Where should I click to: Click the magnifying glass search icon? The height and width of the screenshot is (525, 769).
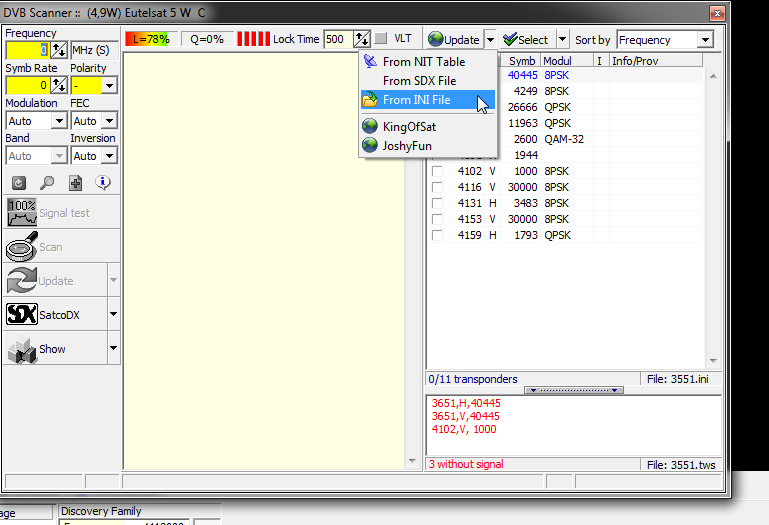(x=47, y=183)
